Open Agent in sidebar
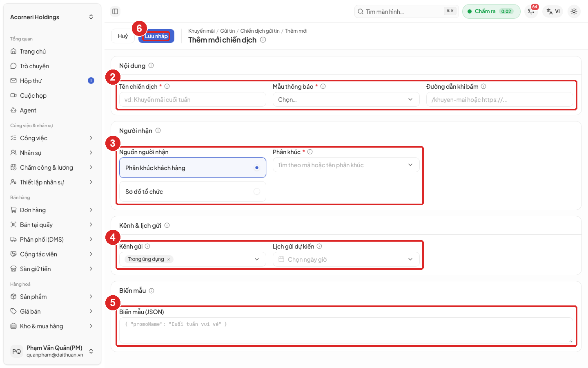The height and width of the screenshot is (368, 588). (52, 110)
